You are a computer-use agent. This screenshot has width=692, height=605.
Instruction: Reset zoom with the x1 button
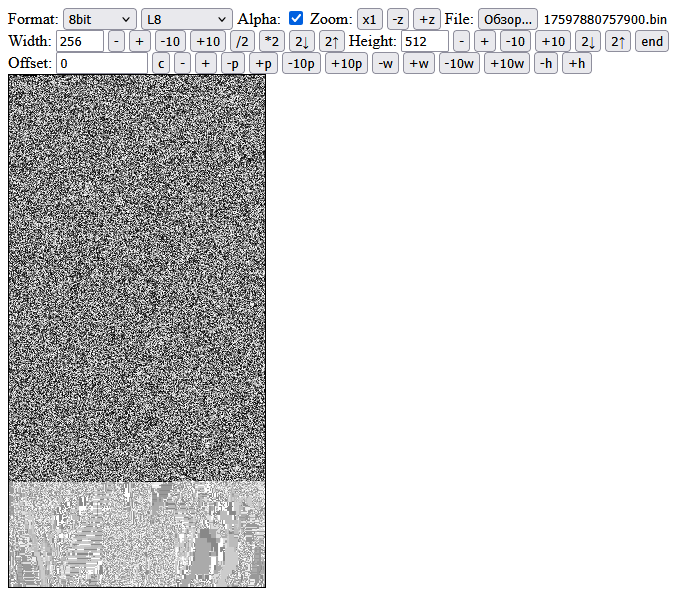point(369,19)
